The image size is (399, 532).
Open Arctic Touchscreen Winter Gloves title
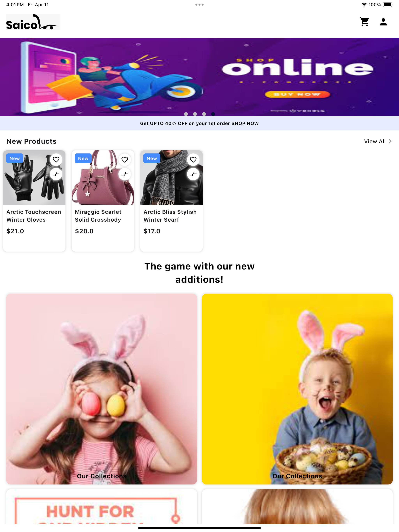pyautogui.click(x=34, y=216)
